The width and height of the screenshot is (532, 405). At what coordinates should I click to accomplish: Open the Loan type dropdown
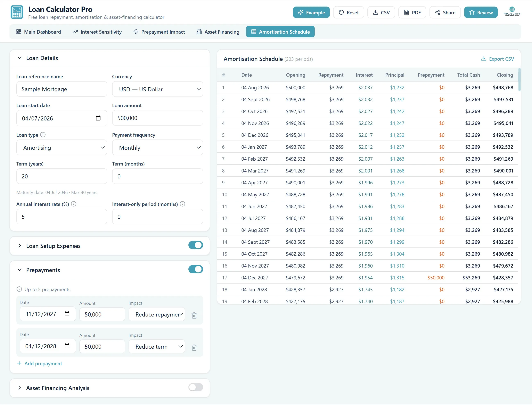coord(62,147)
